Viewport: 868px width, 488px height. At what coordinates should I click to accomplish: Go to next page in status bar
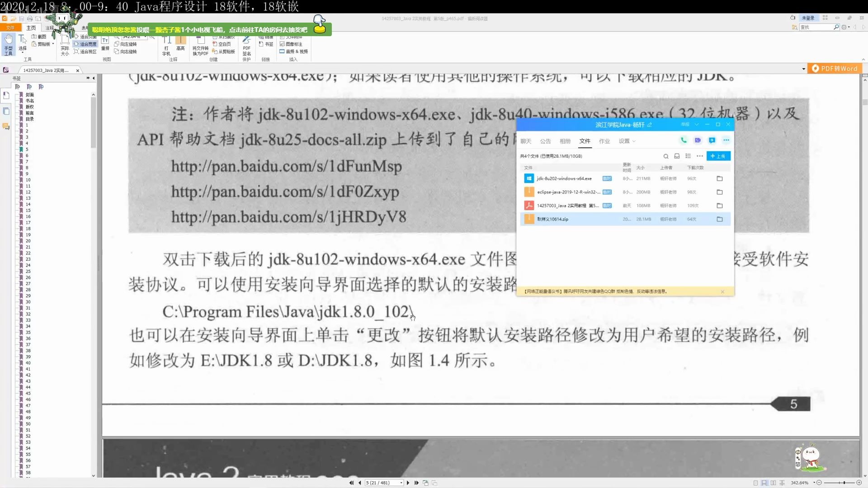408,483
